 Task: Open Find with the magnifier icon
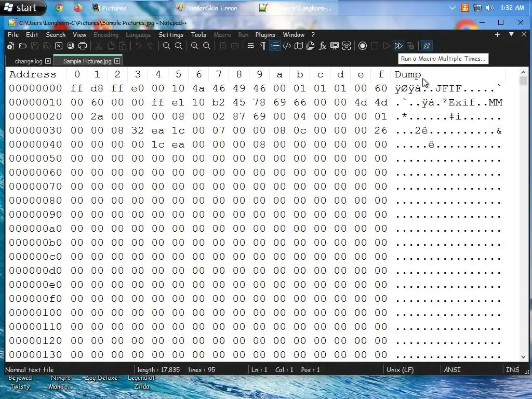[167, 46]
